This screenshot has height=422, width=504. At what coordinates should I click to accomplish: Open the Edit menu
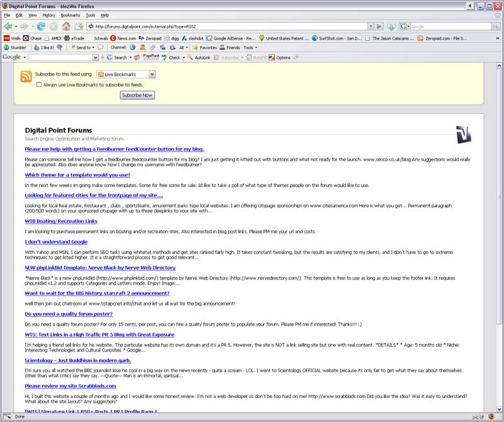pos(20,15)
